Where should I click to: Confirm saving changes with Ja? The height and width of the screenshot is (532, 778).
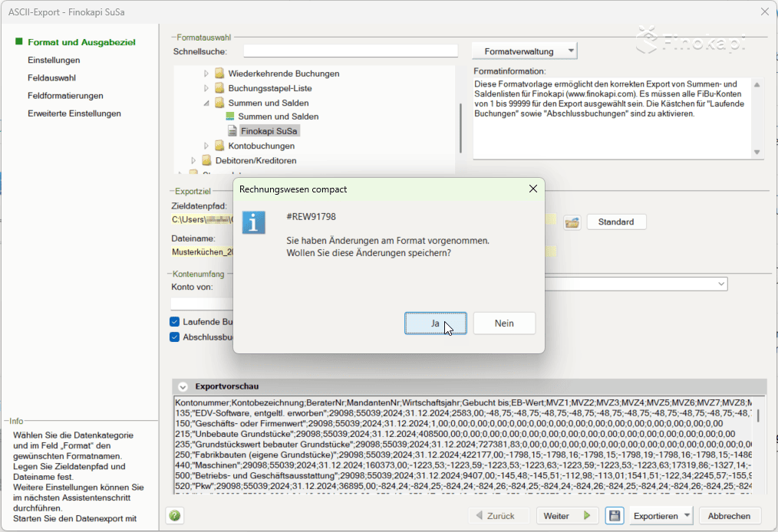pyautogui.click(x=435, y=323)
